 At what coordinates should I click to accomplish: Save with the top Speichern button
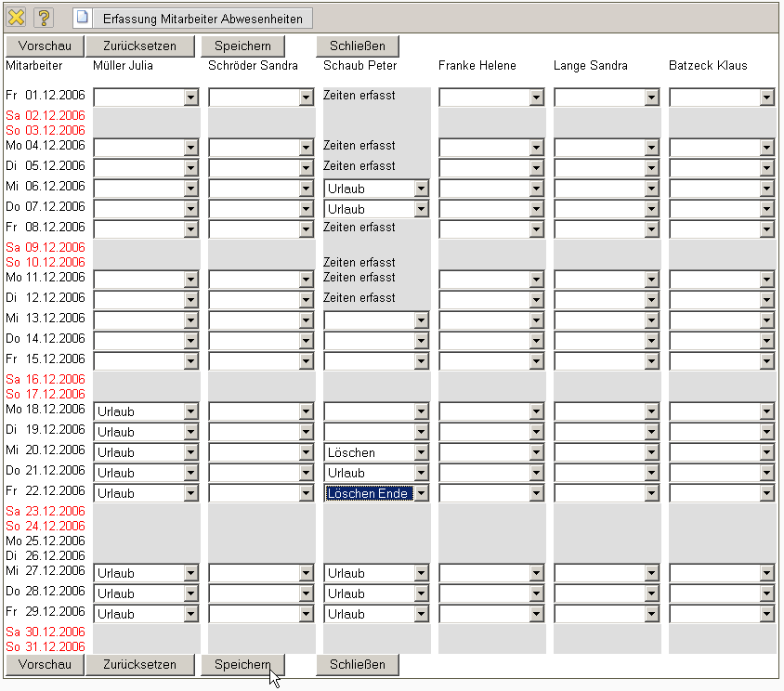[x=242, y=46]
